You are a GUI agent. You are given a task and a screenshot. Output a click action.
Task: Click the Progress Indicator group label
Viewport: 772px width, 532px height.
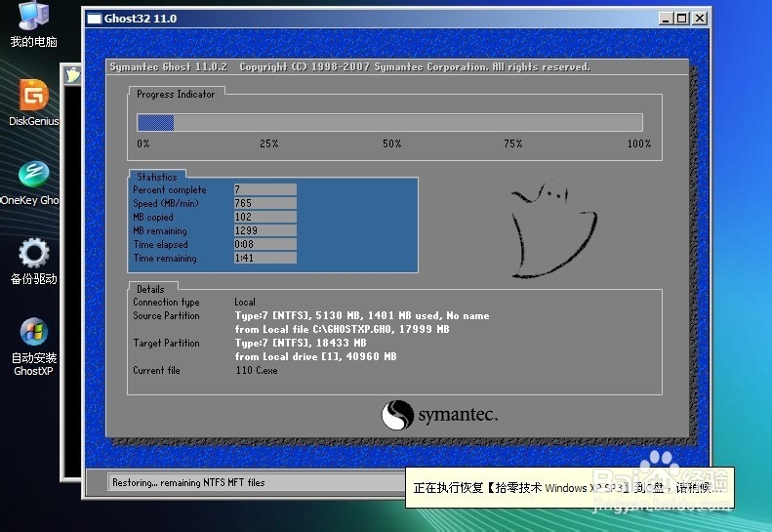(176, 94)
